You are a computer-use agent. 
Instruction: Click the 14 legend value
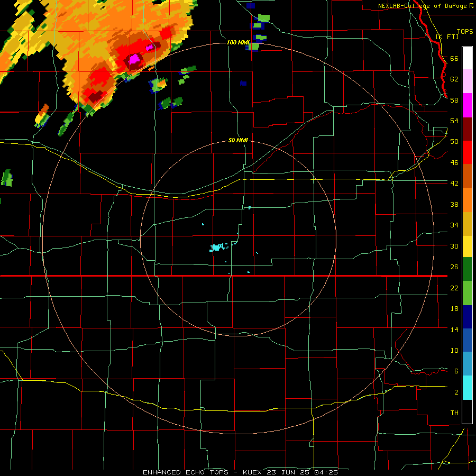pos(454,329)
